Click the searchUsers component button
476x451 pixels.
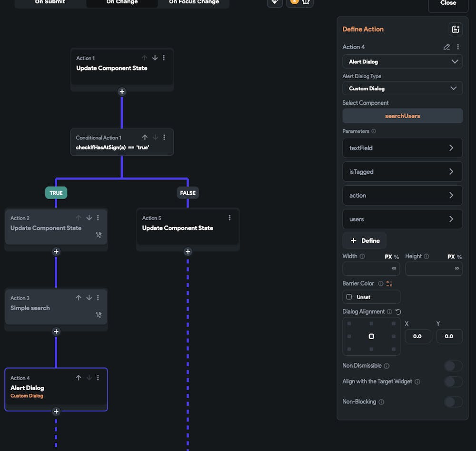coord(402,116)
